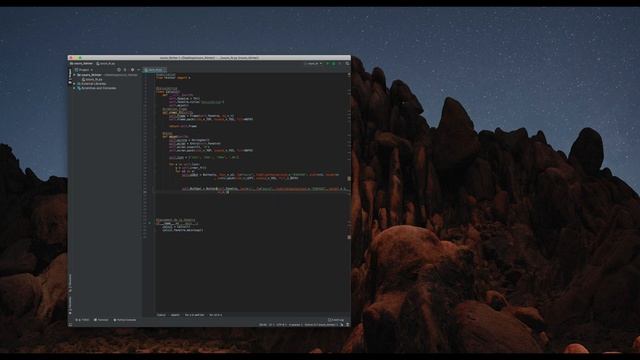Click the root folder breadcrumb in navigation bar
The height and width of the screenshot is (360, 640).
81,63
